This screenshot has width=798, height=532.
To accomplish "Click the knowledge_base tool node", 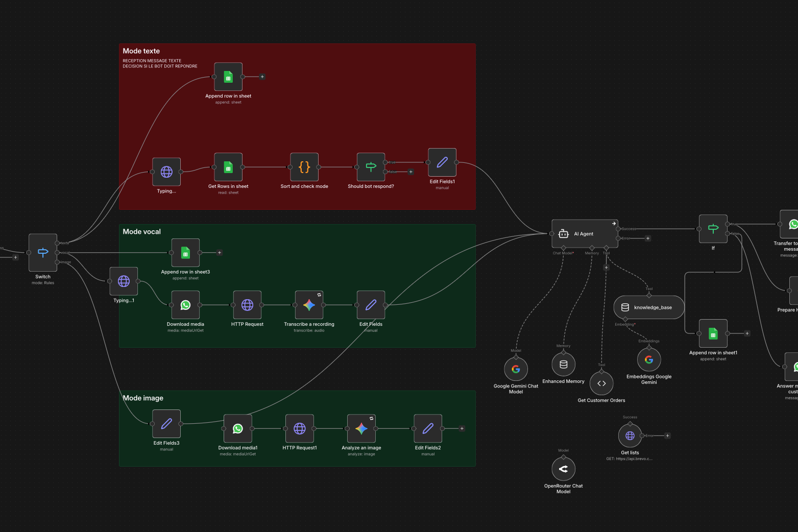I will point(649,307).
